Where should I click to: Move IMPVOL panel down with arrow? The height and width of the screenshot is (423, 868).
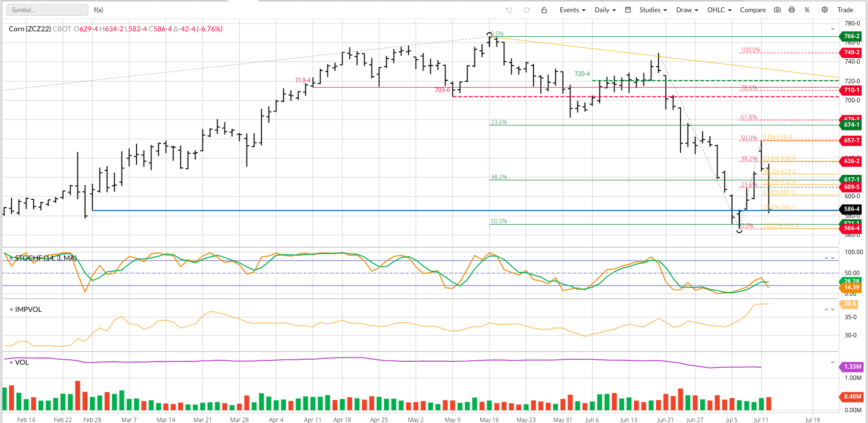click(x=832, y=309)
